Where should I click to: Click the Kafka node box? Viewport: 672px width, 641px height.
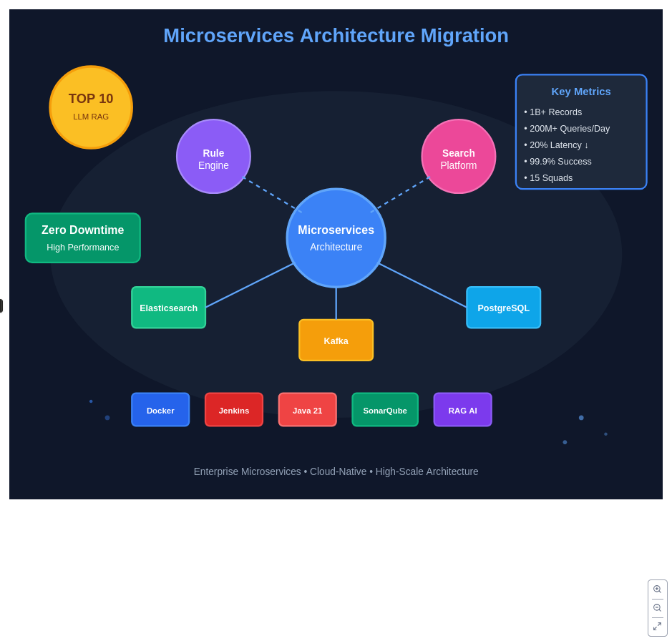[336, 341]
